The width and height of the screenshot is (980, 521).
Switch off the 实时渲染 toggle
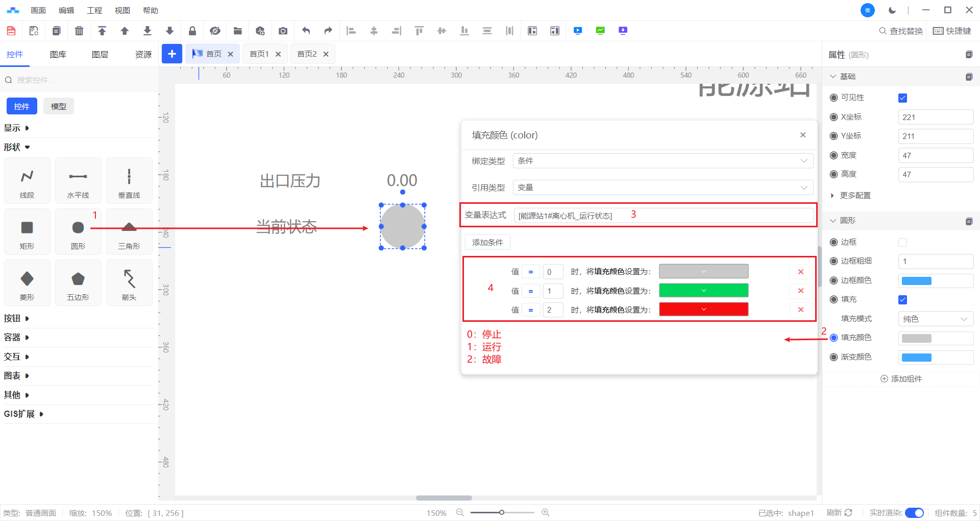[914, 513]
